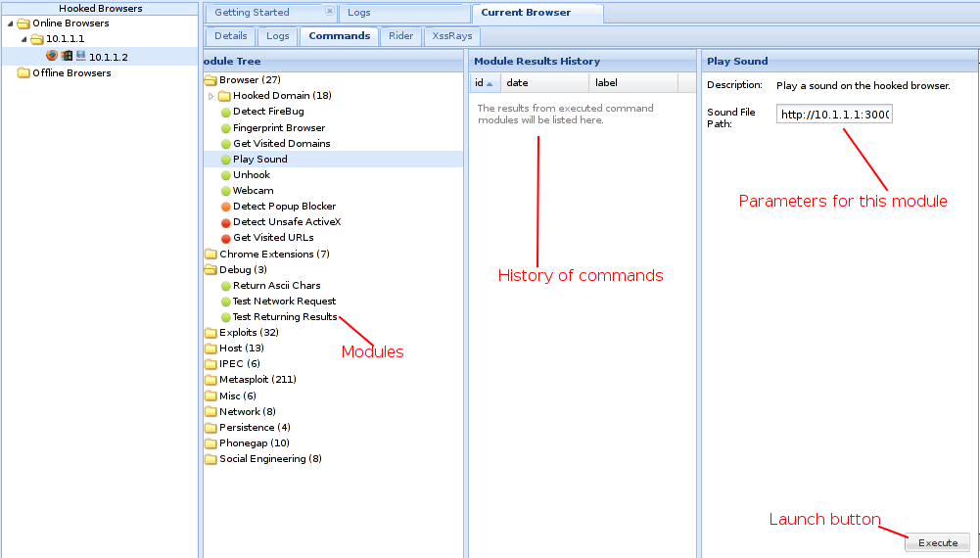Viewport: 980px width, 558px height.
Task: Open the Social Engineering module category
Action: (270, 459)
